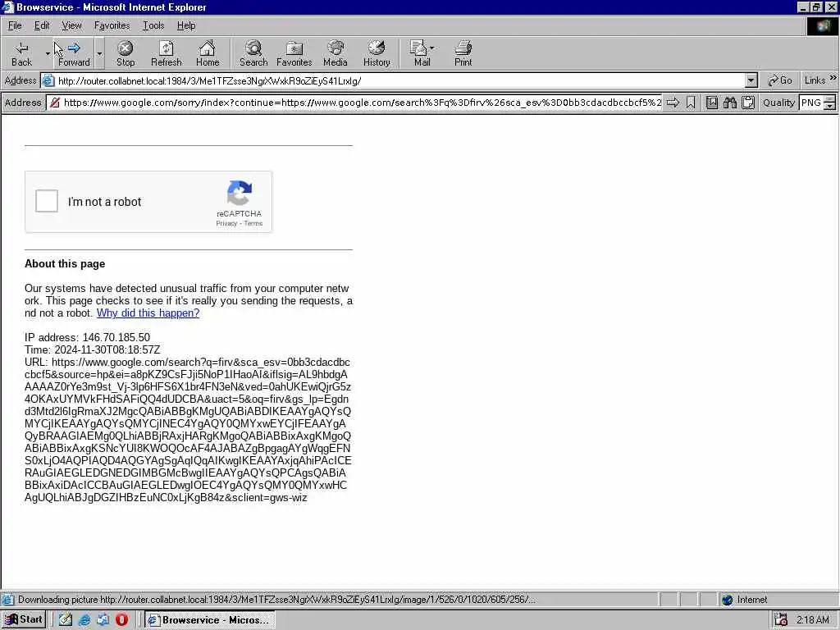Click the Go button
Viewport: 840px width, 630px height.
coord(779,80)
